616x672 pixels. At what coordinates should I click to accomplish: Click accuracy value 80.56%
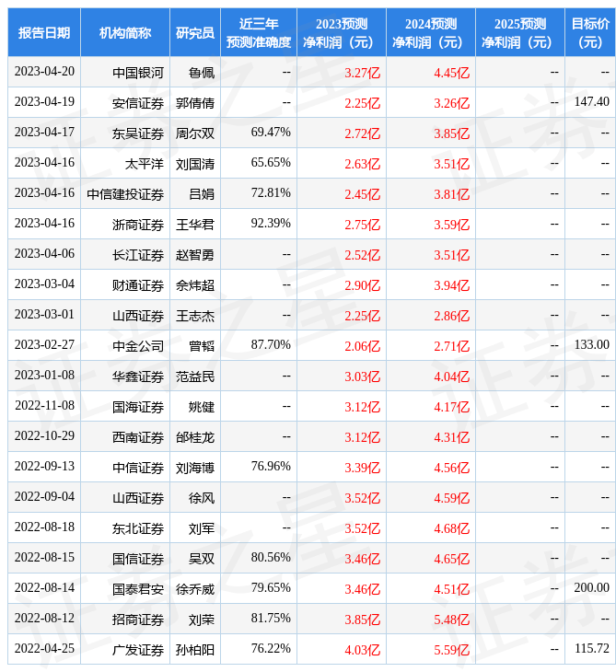click(x=271, y=558)
